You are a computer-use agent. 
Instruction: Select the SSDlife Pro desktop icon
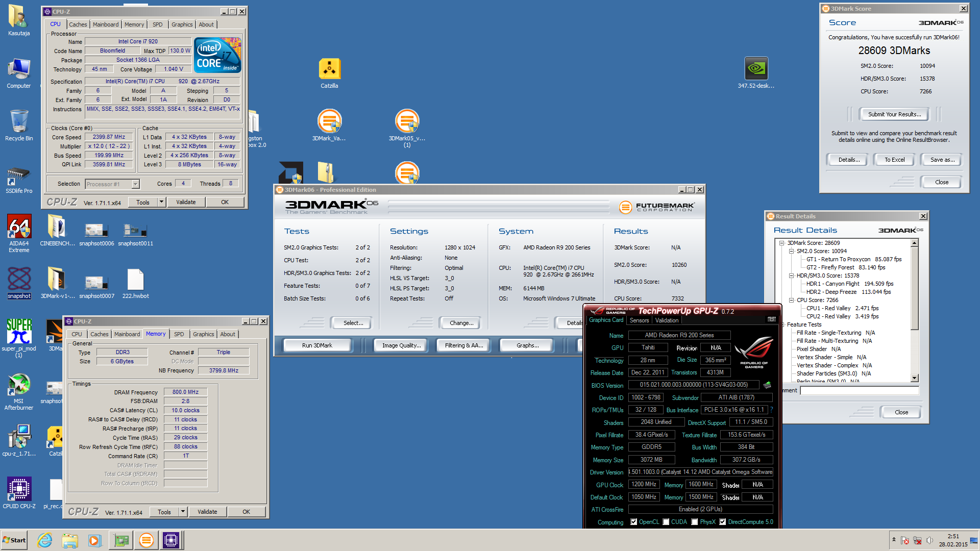[x=19, y=180]
